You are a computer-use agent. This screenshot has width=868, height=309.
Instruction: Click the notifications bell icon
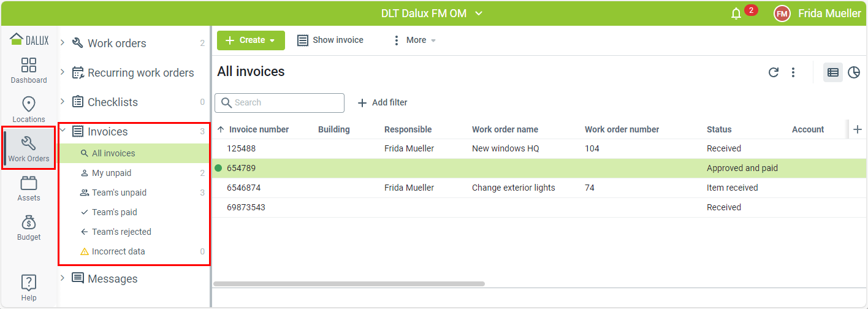736,13
